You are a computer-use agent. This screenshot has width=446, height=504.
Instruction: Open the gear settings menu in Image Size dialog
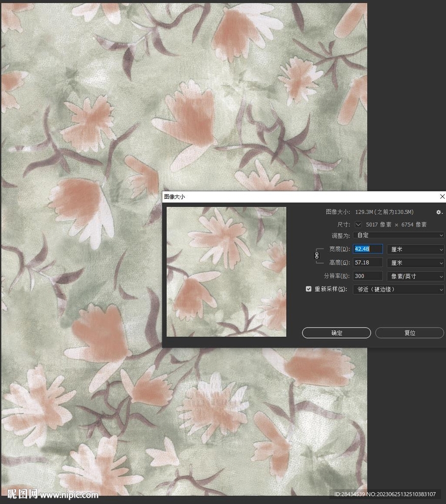click(x=439, y=212)
